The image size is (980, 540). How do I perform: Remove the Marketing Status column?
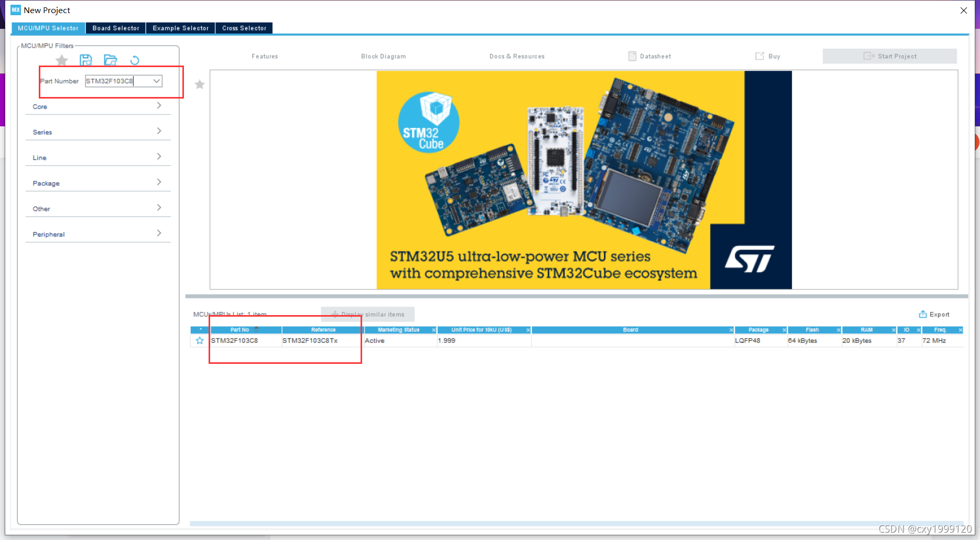[x=434, y=330]
